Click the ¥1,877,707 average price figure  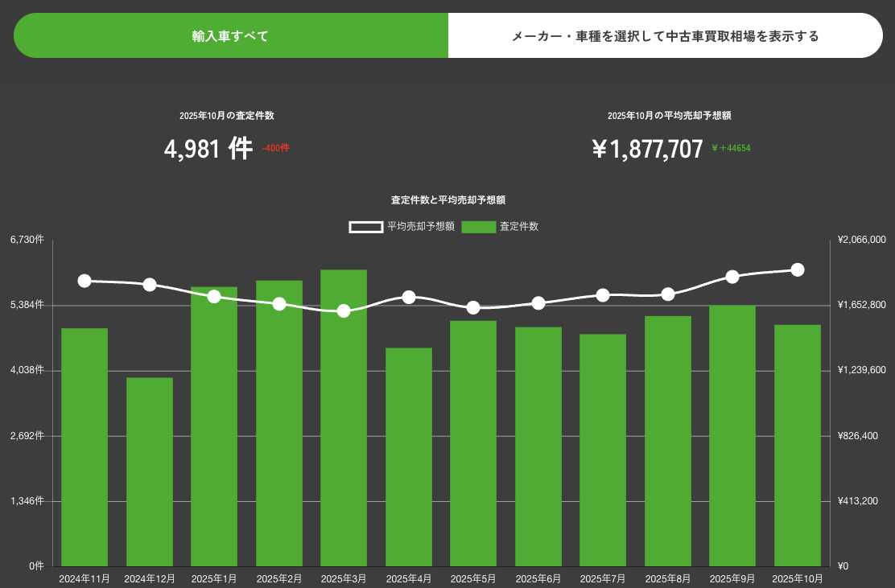click(647, 149)
